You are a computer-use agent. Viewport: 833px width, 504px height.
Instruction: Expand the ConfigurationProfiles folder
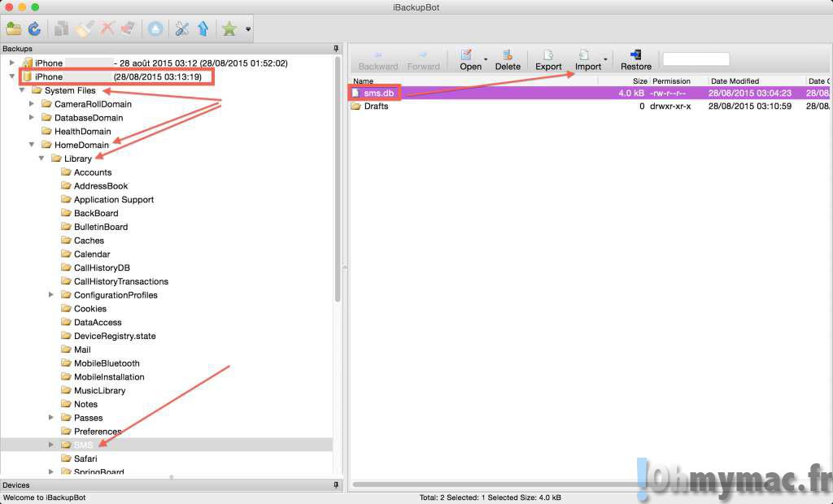tap(51, 295)
